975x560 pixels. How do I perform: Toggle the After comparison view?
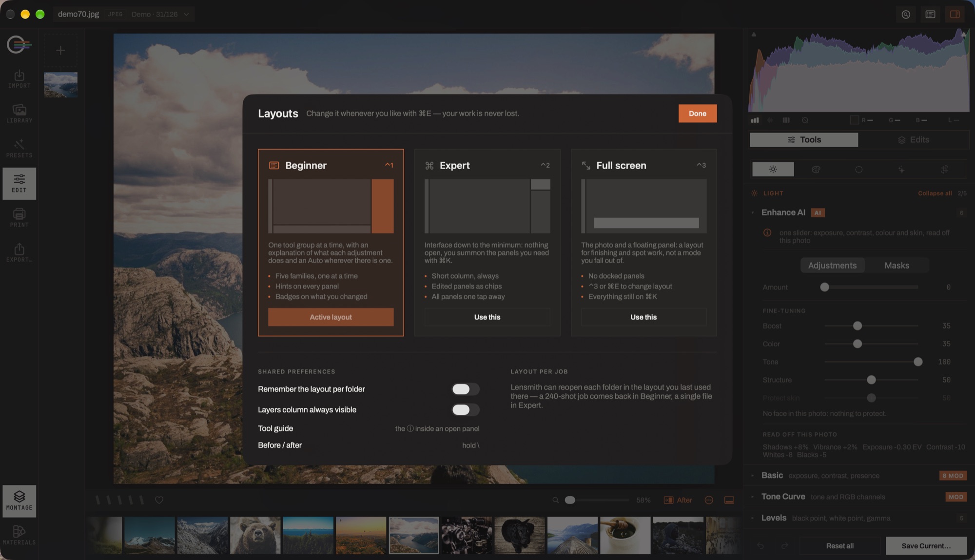(678, 500)
